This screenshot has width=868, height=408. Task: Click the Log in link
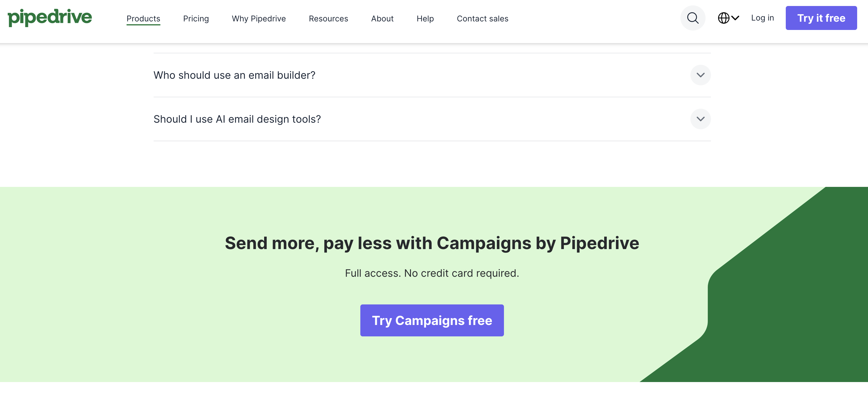(x=762, y=18)
